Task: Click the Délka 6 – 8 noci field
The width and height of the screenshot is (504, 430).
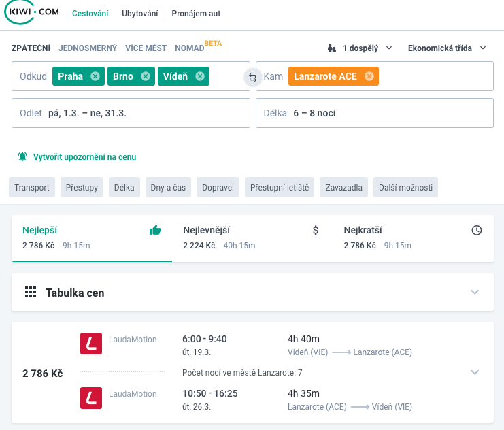Action: 375,113
